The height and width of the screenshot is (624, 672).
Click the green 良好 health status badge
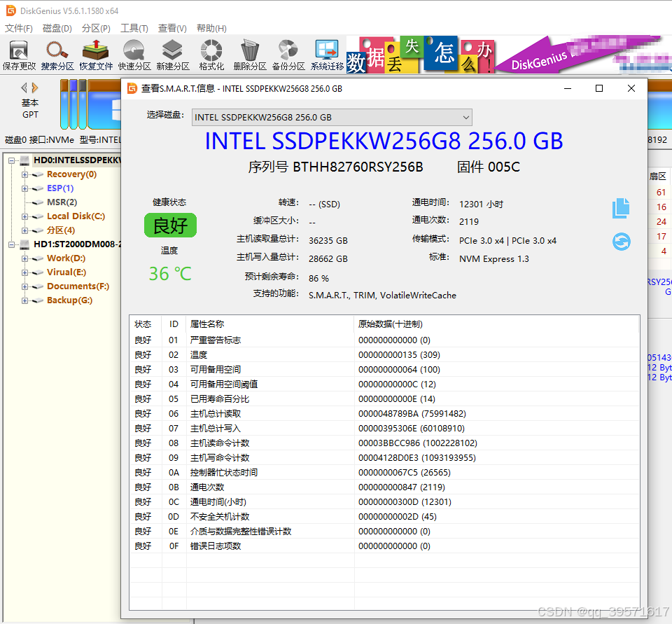(170, 225)
